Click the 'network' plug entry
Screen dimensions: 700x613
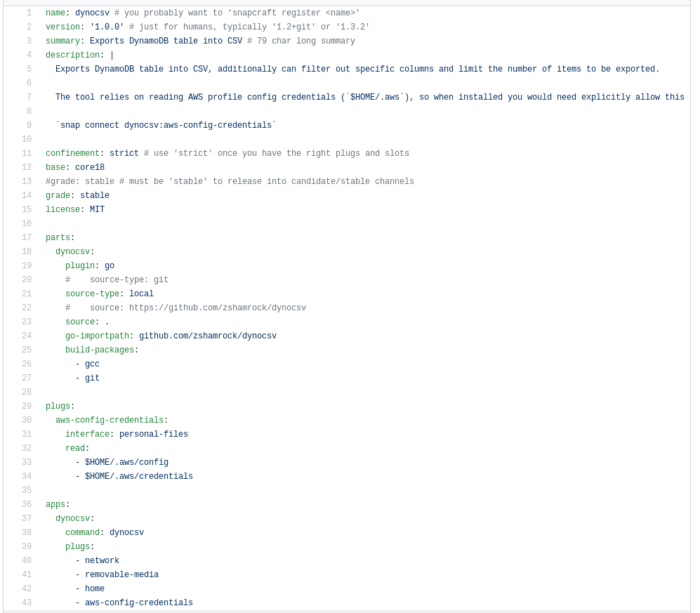[102, 560]
